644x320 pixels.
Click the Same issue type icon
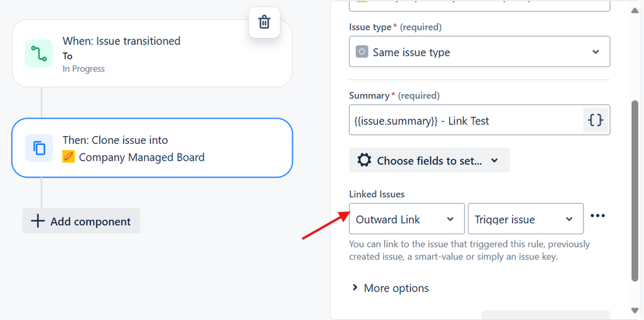coord(362,52)
